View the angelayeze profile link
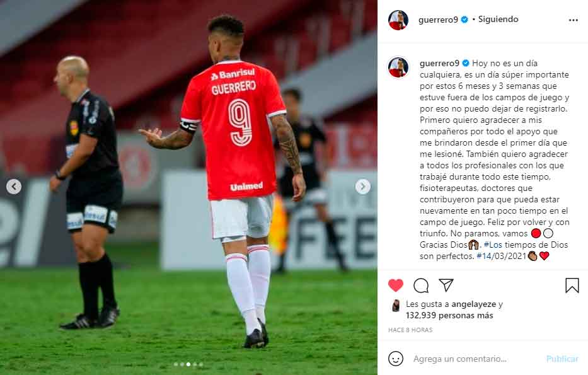 474,304
